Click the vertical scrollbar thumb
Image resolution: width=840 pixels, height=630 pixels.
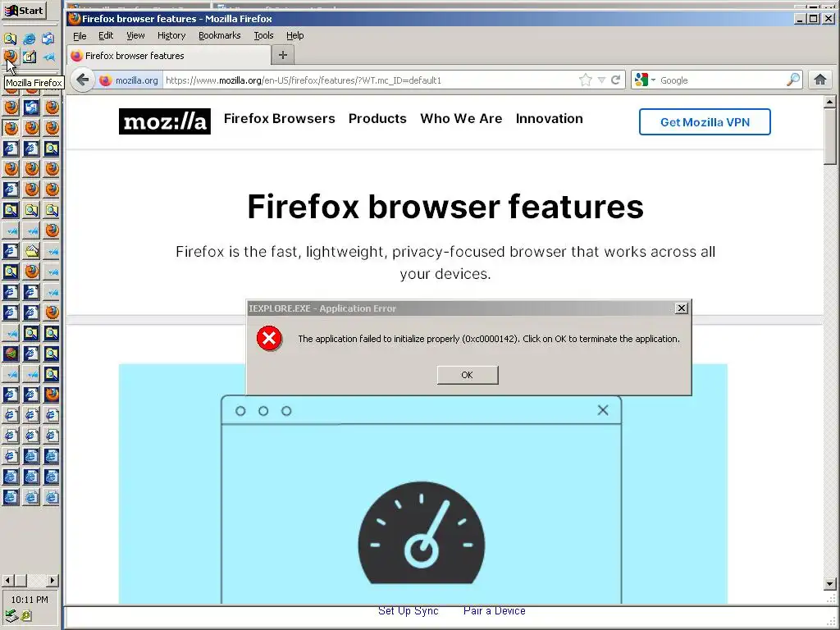pos(830,136)
